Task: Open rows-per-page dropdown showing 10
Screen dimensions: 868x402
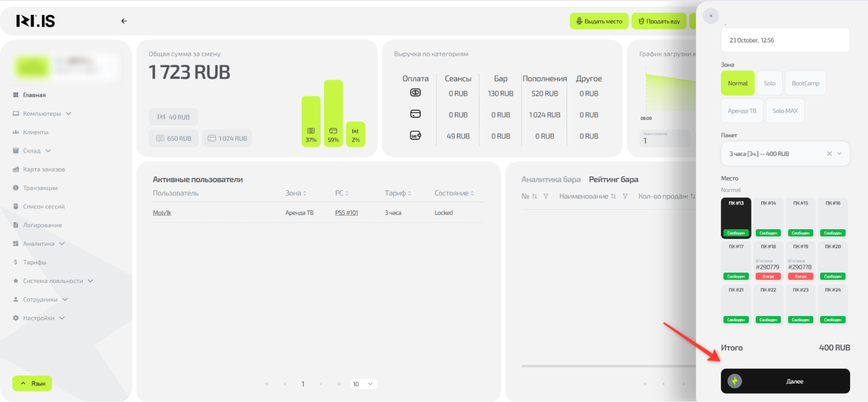Action: pos(363,384)
